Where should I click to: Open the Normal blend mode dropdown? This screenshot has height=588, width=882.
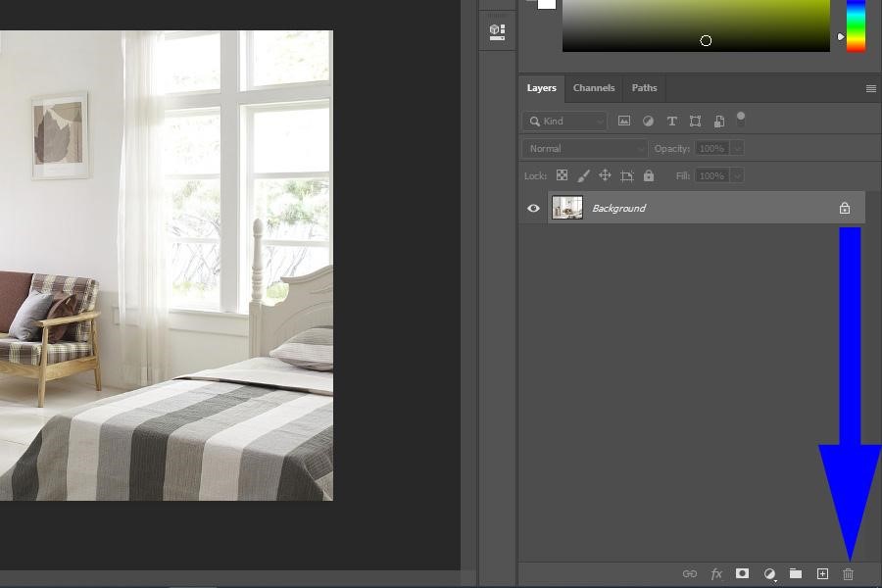(x=584, y=149)
